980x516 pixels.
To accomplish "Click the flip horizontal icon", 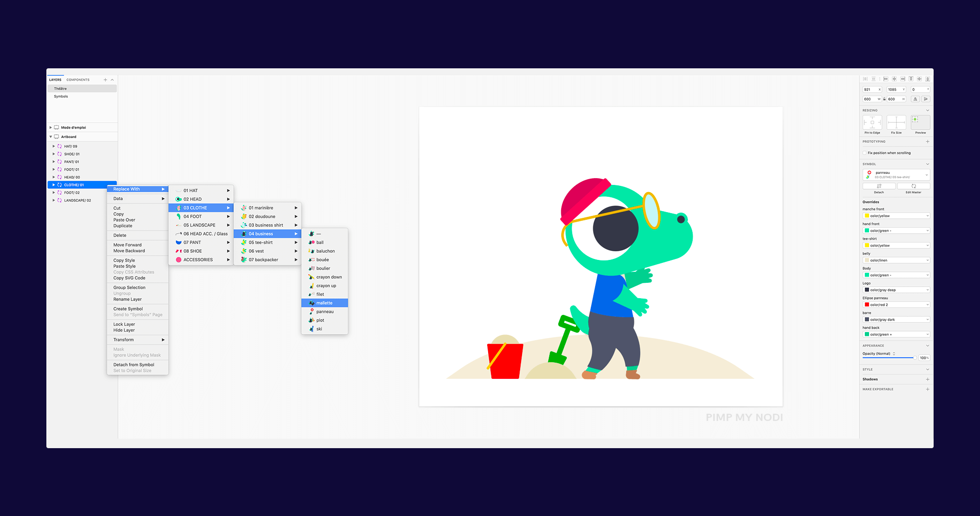I will coord(915,99).
